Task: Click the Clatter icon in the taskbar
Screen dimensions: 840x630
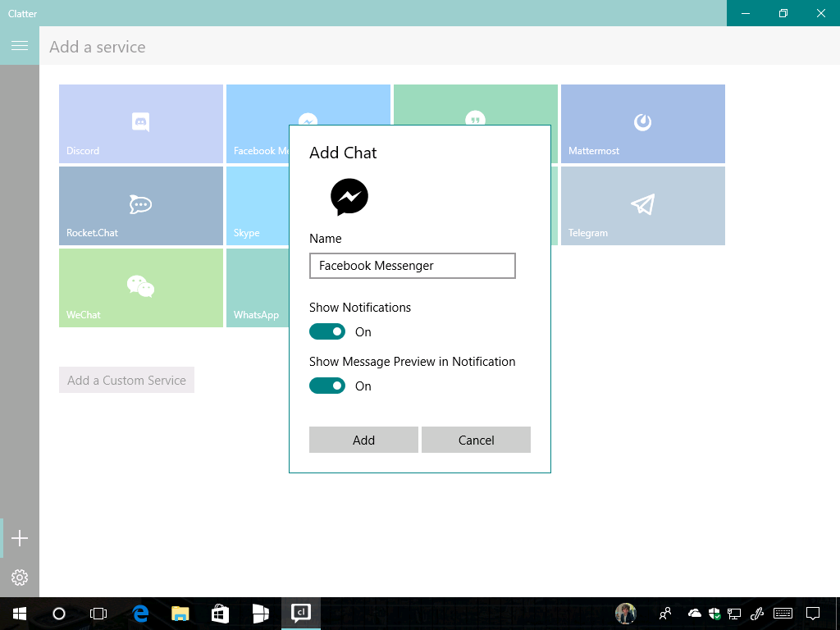Action: point(301,614)
